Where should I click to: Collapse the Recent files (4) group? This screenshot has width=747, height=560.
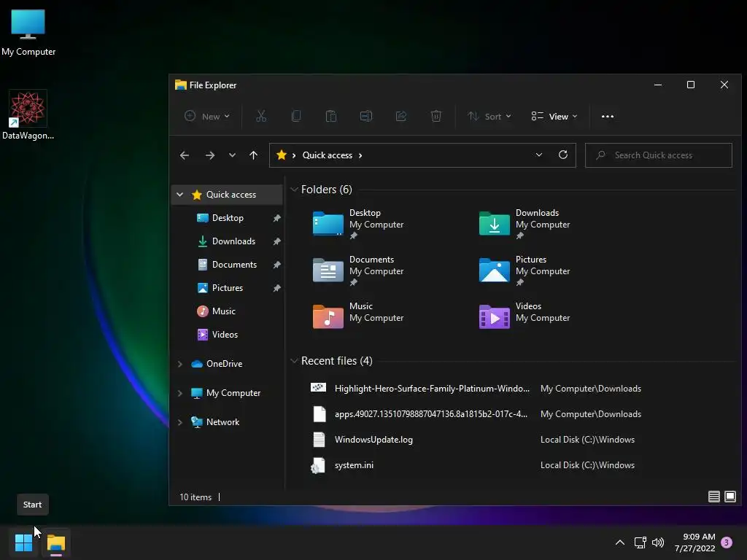pos(294,361)
